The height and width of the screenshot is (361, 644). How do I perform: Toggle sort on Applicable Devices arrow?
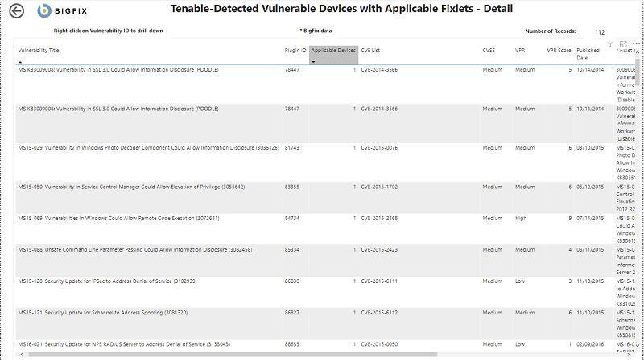tap(313, 61)
